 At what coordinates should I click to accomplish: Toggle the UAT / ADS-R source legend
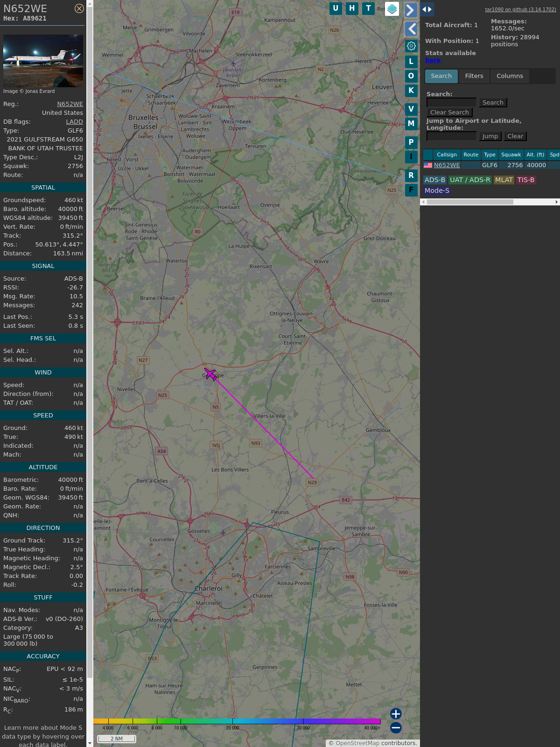tap(470, 180)
